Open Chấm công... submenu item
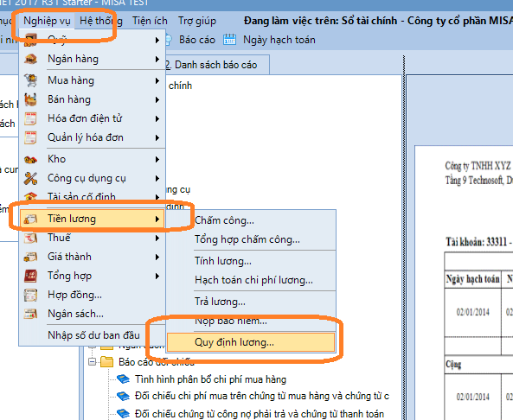513x420 pixels. pos(251,220)
